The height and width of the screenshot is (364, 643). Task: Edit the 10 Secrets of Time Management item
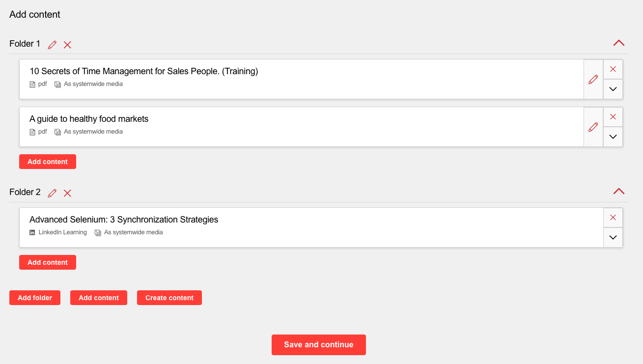593,79
